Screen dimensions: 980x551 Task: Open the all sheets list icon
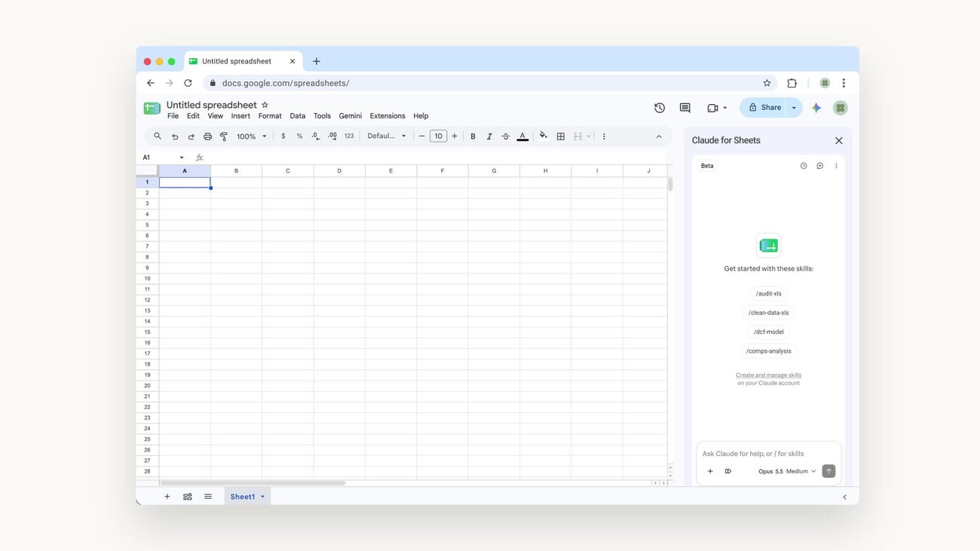[208, 497]
